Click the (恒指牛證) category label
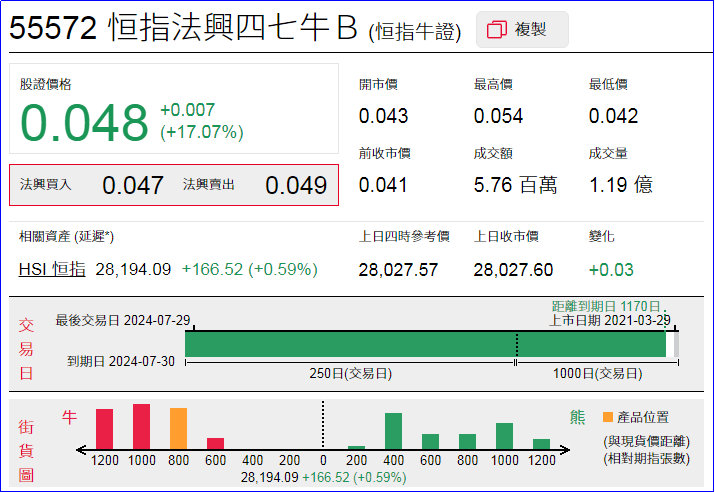Image resolution: width=715 pixels, height=492 pixels. point(415,32)
